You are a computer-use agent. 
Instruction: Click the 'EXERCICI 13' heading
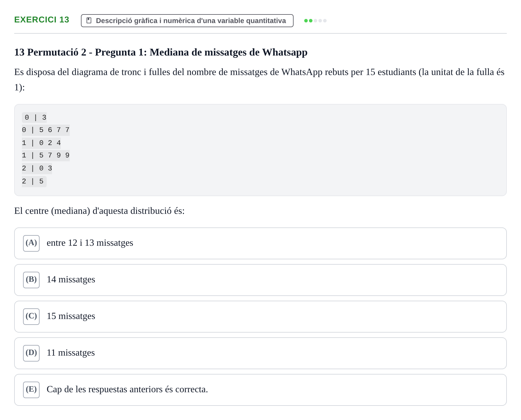(x=42, y=20)
